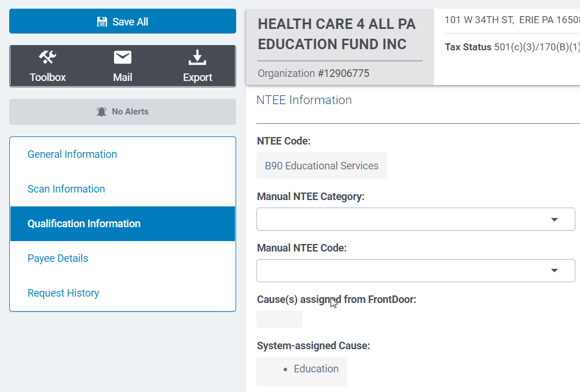Expand the Manual NTEE Category dropdown arrow

pyautogui.click(x=554, y=220)
